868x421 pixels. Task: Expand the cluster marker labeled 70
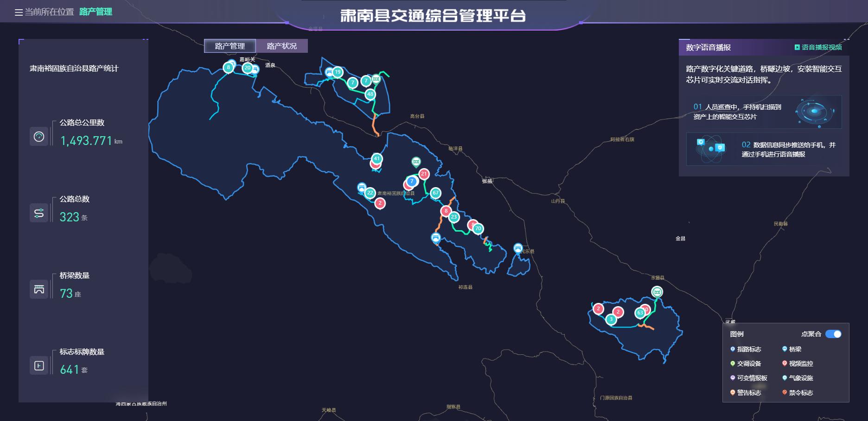pyautogui.click(x=478, y=228)
